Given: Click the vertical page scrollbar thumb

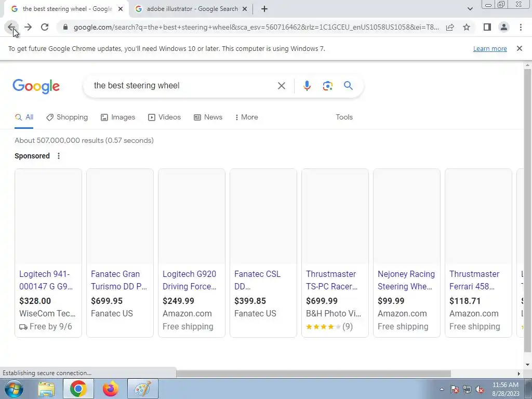Looking at the screenshot, I should [x=527, y=210].
